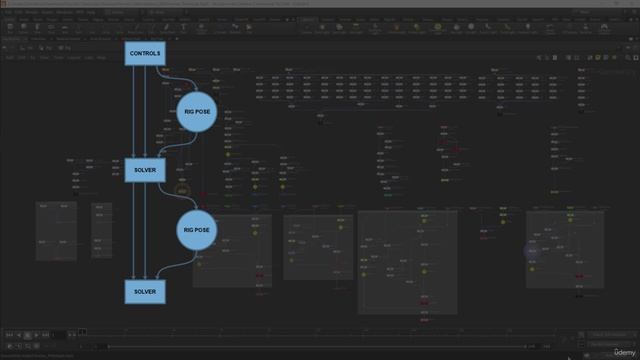
Task: Select the Grid shelf tool
Action: [x=64, y=28]
